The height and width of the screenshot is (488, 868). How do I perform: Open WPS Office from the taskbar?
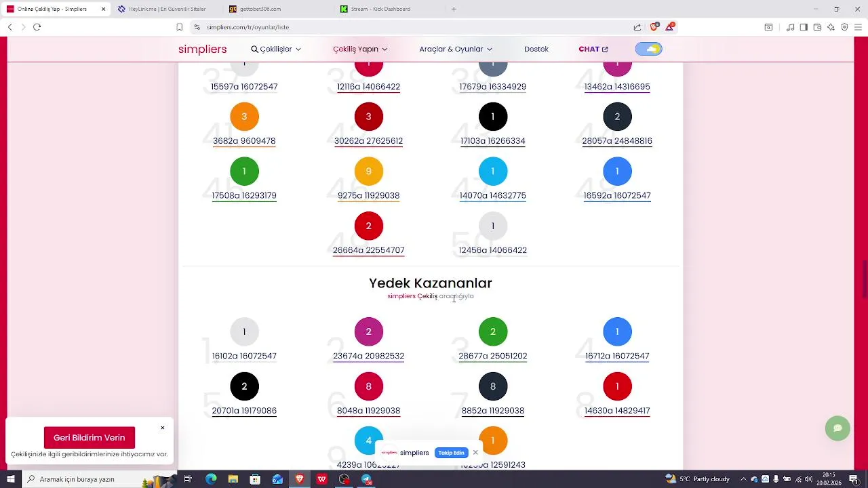pos(321,479)
